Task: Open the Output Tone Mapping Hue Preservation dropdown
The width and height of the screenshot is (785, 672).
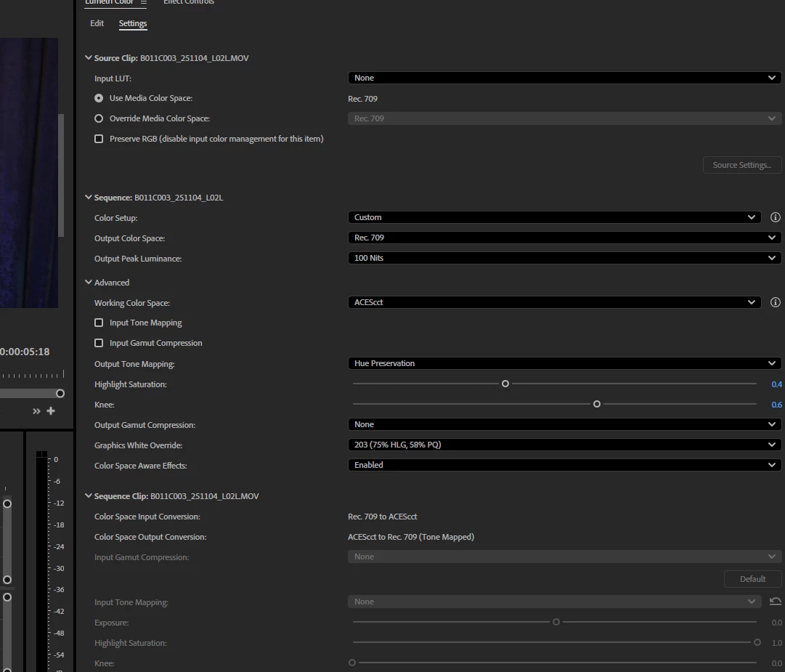Action: tap(564, 363)
